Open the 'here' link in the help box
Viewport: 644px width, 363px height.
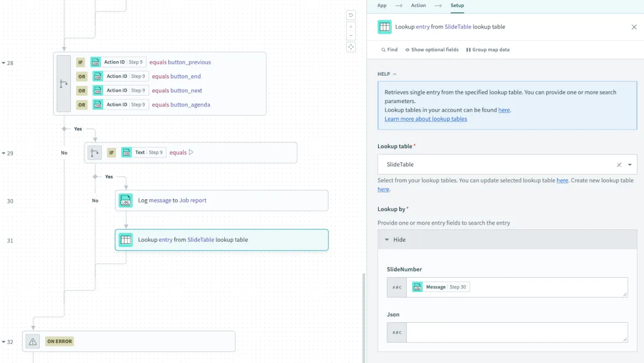click(x=504, y=110)
